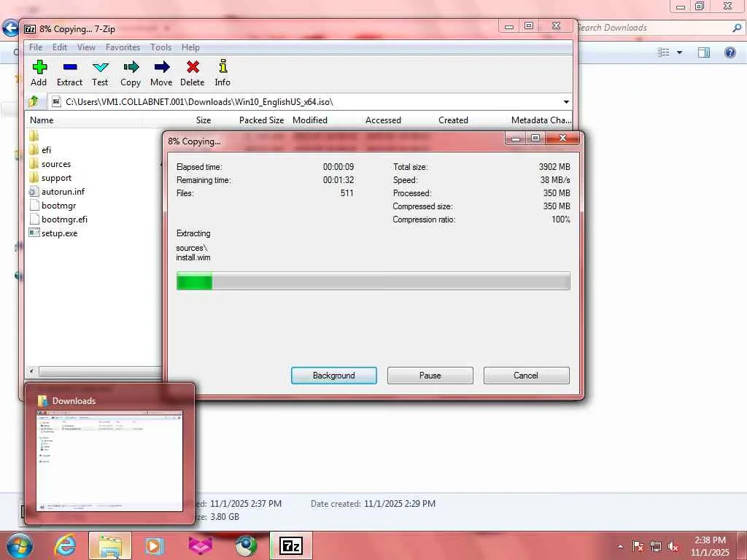Open the Help menu
The width and height of the screenshot is (747, 560).
pyautogui.click(x=190, y=47)
